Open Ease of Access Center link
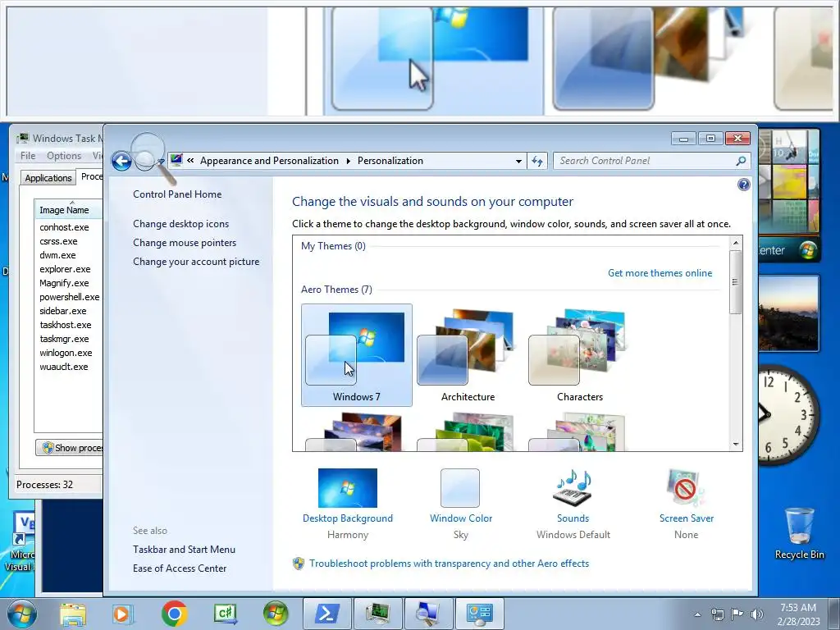This screenshot has width=840, height=630. coord(180,568)
